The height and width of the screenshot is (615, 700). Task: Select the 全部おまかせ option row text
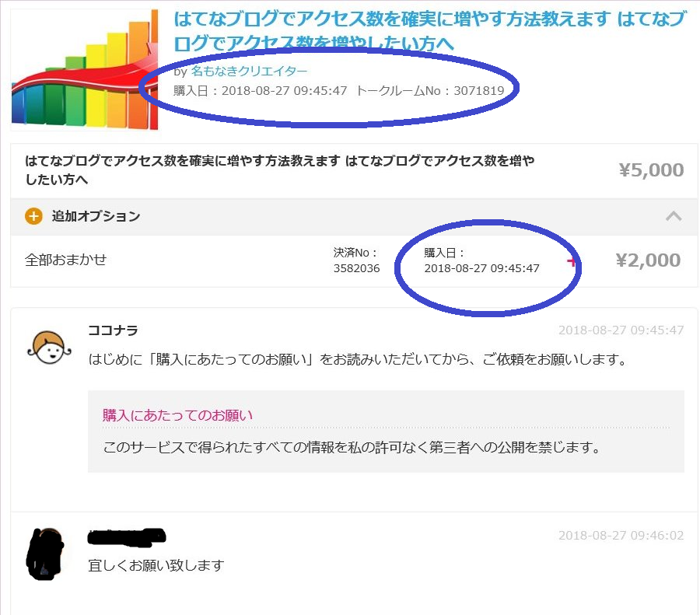pyautogui.click(x=65, y=260)
